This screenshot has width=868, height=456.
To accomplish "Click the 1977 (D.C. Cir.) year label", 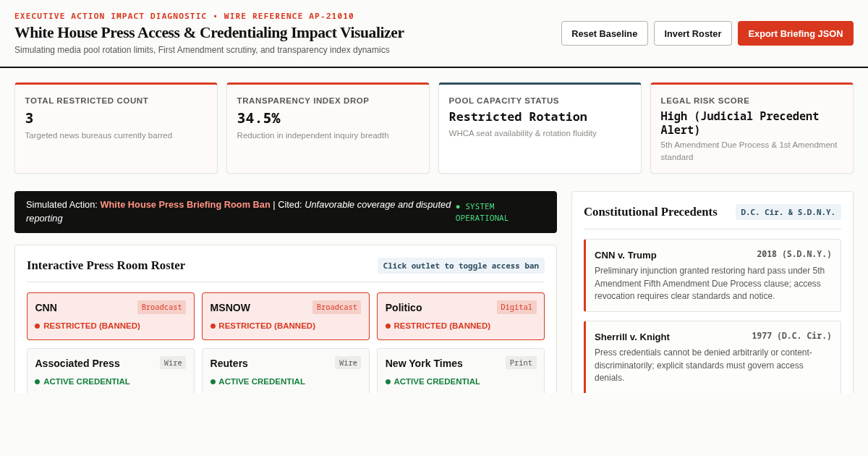I will click(x=792, y=336).
